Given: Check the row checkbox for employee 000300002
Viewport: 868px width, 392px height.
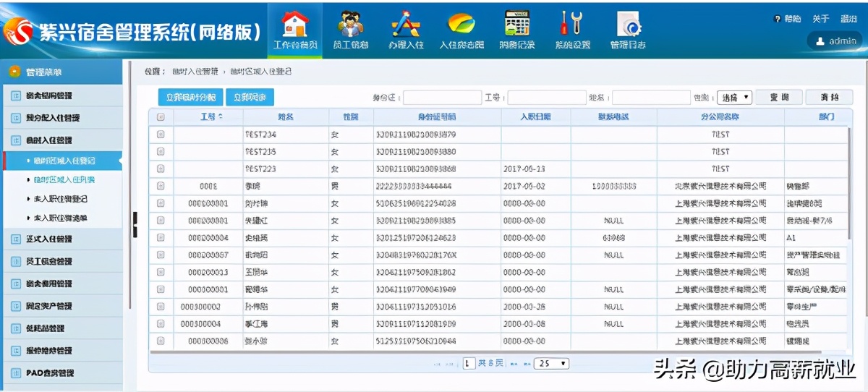Looking at the screenshot, I should [x=161, y=307].
